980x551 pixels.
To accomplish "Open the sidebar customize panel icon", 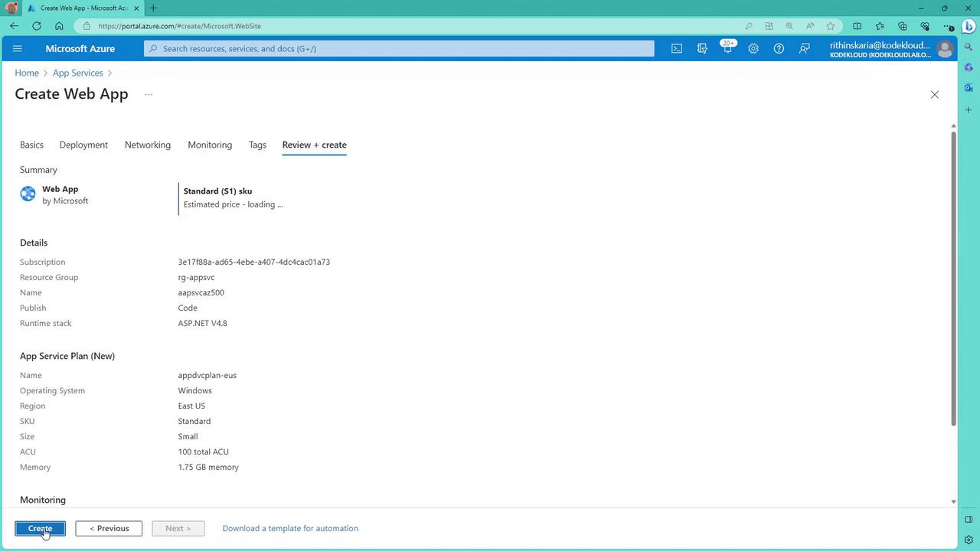I will click(969, 519).
